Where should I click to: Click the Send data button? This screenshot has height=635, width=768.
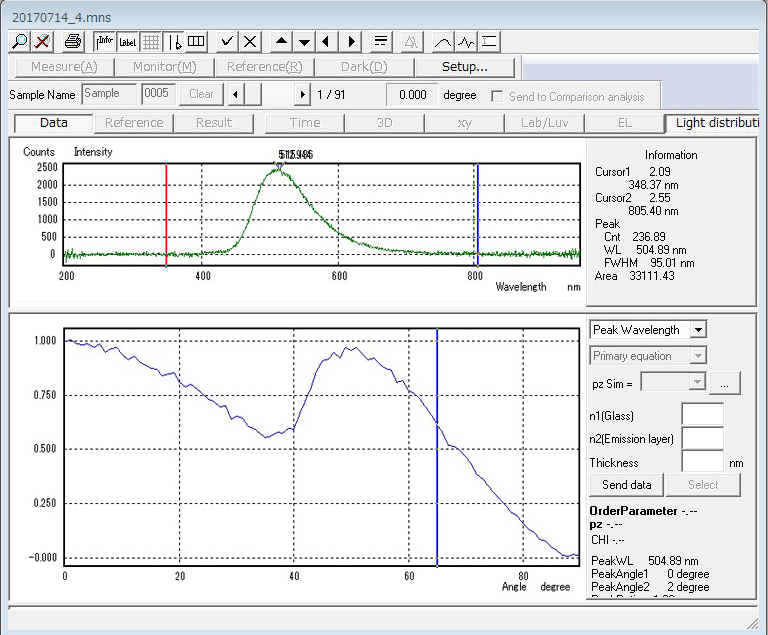coord(627,485)
